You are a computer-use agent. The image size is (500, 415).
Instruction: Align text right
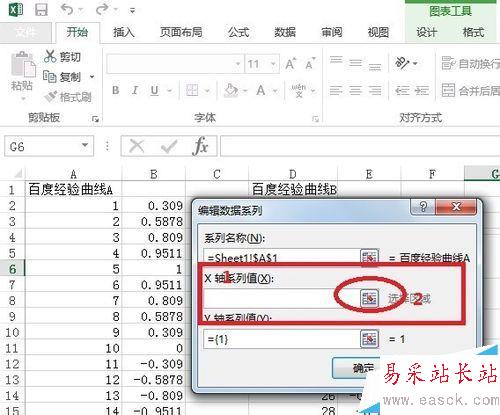[x=375, y=90]
